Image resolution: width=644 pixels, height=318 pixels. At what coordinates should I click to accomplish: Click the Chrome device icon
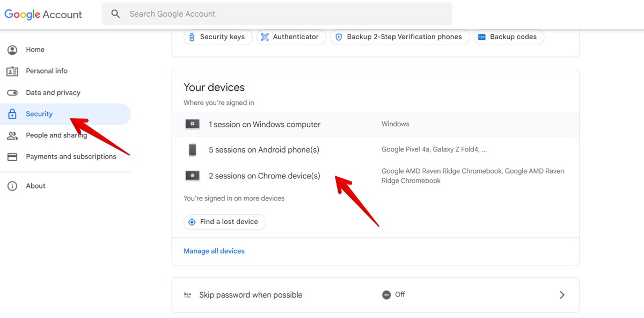pos(192,175)
